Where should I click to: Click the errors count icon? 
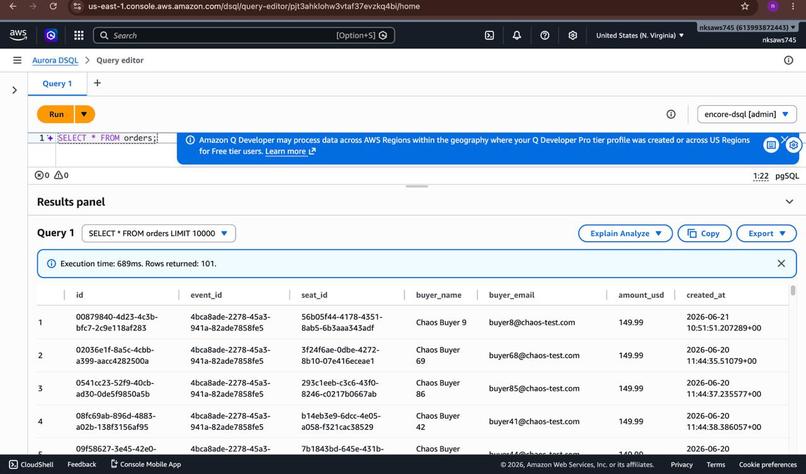[39, 175]
